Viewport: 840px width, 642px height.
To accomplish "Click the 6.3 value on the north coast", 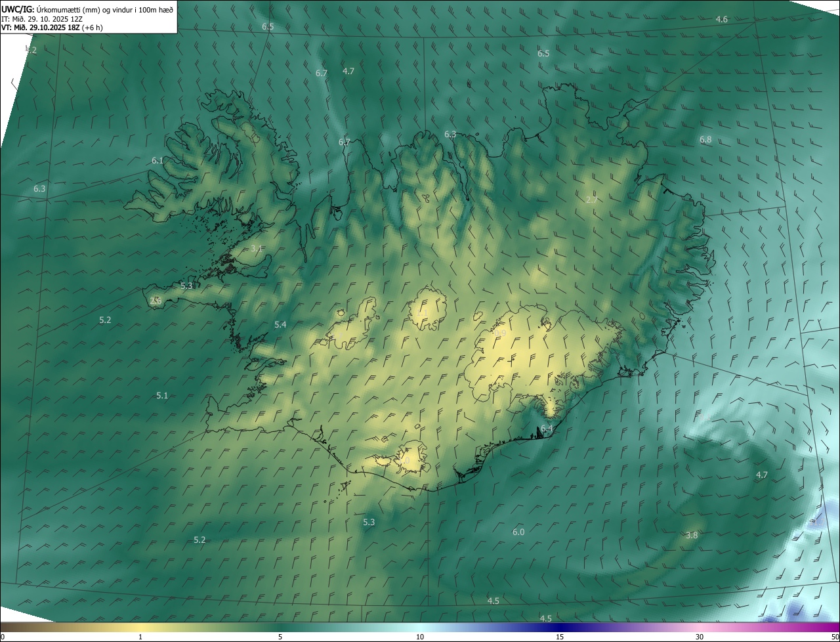I will [450, 134].
